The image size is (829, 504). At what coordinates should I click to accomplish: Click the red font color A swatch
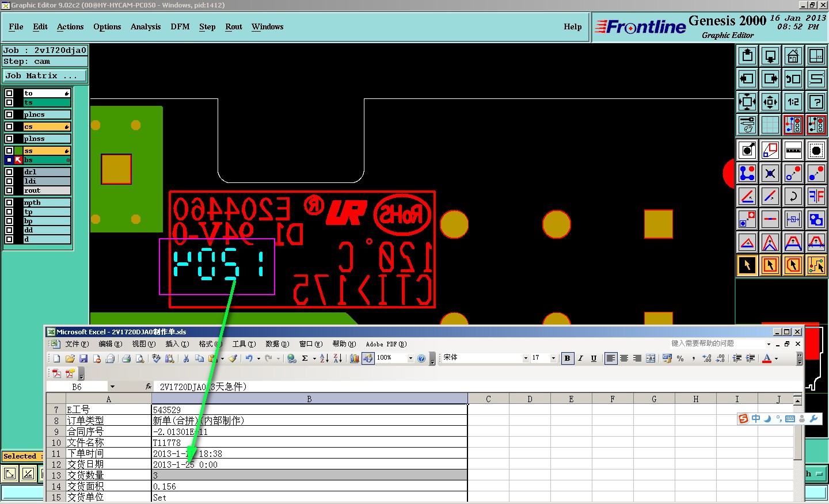[x=767, y=358]
